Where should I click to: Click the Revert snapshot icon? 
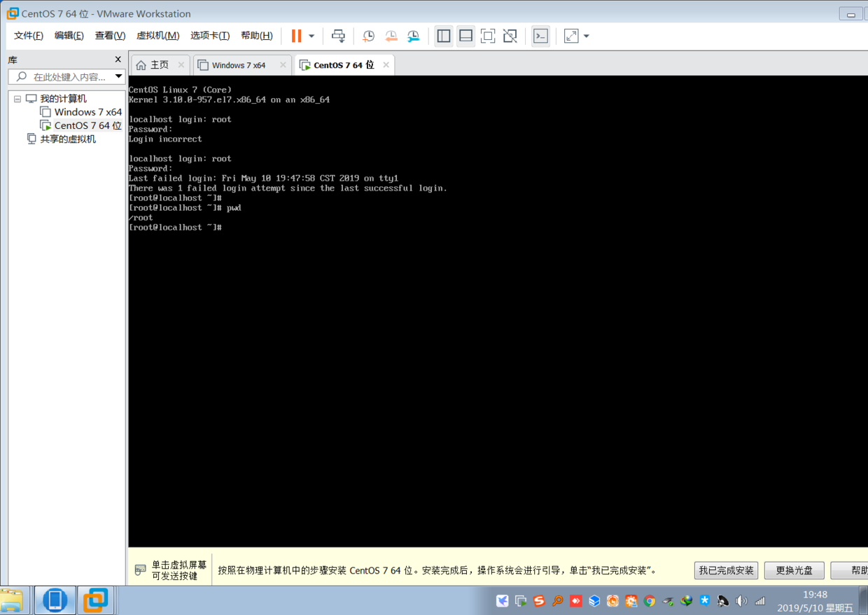click(x=391, y=36)
